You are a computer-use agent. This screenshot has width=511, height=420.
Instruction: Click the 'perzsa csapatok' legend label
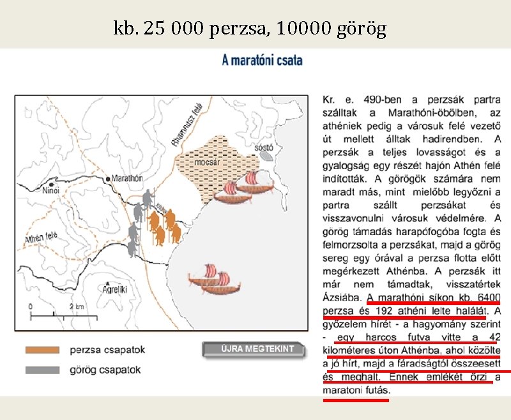coord(107,350)
